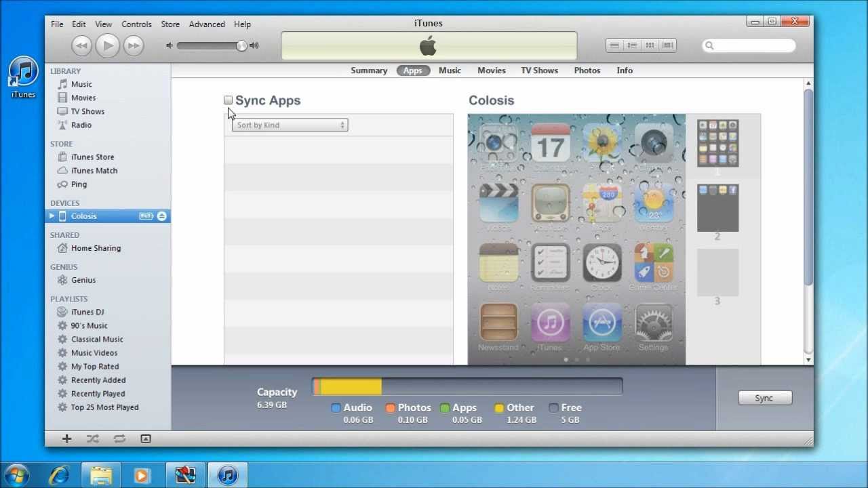The image size is (868, 488).
Task: Skip to previous track button
Action: pyautogui.click(x=81, y=45)
